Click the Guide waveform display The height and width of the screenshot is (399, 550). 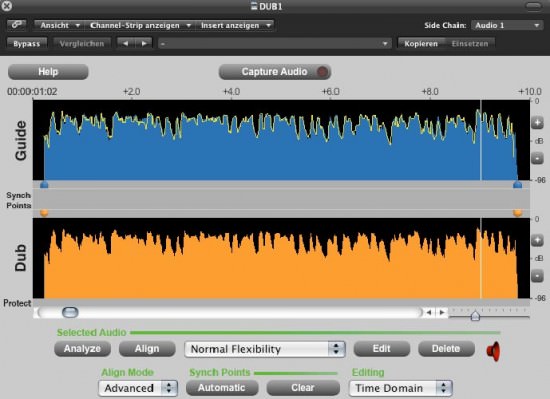click(281, 140)
